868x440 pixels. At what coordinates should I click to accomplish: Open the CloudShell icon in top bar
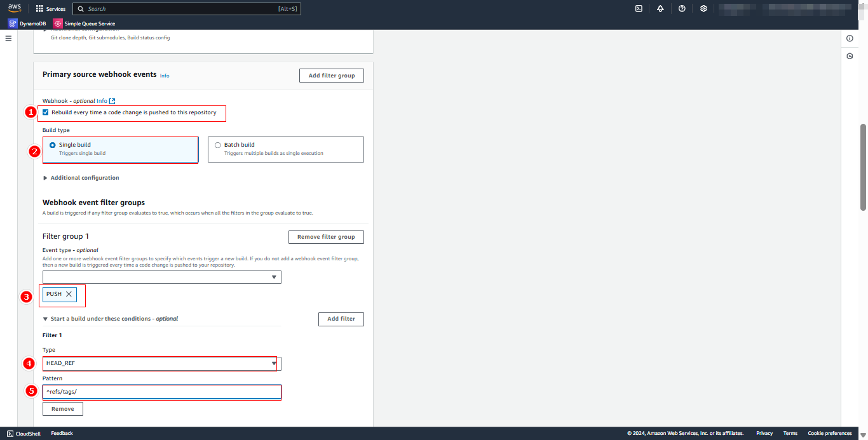click(639, 9)
